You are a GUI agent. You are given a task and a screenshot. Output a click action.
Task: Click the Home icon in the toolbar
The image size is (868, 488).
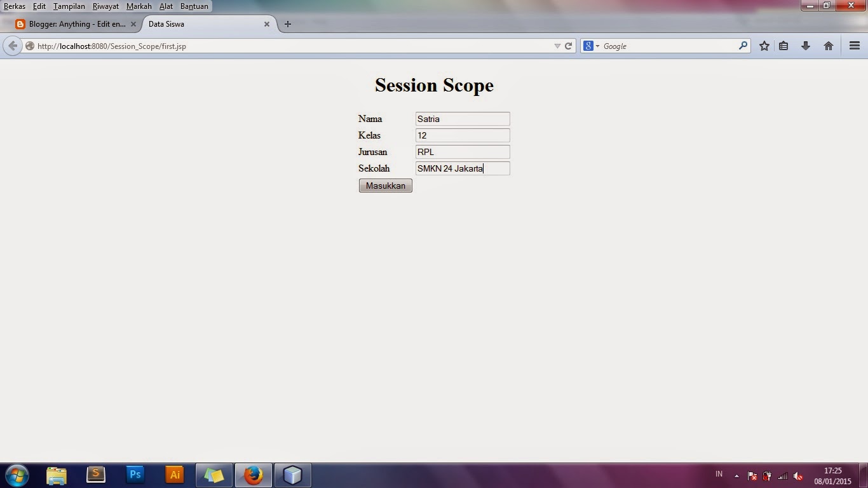(x=828, y=46)
